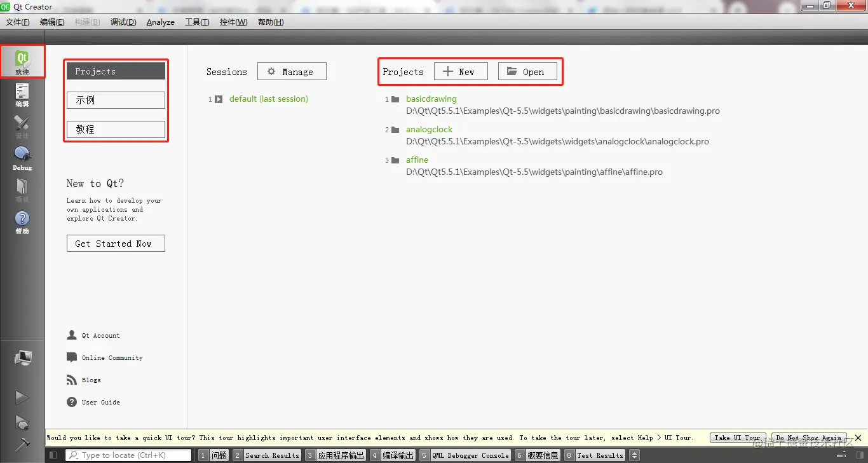Open User Guide link
The height and width of the screenshot is (463, 868).
point(100,403)
